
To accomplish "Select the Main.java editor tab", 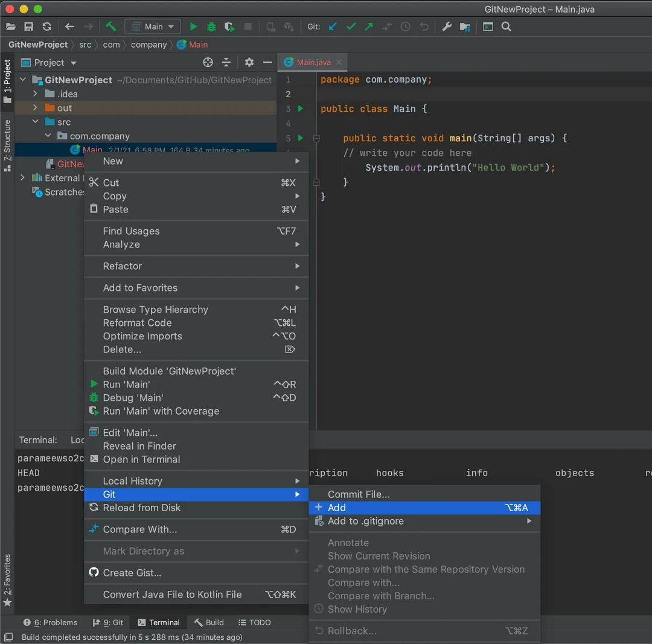I will click(x=313, y=62).
